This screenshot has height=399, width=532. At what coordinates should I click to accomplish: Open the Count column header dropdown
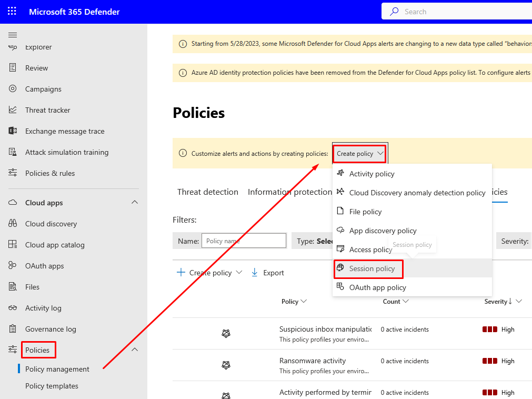coord(396,301)
